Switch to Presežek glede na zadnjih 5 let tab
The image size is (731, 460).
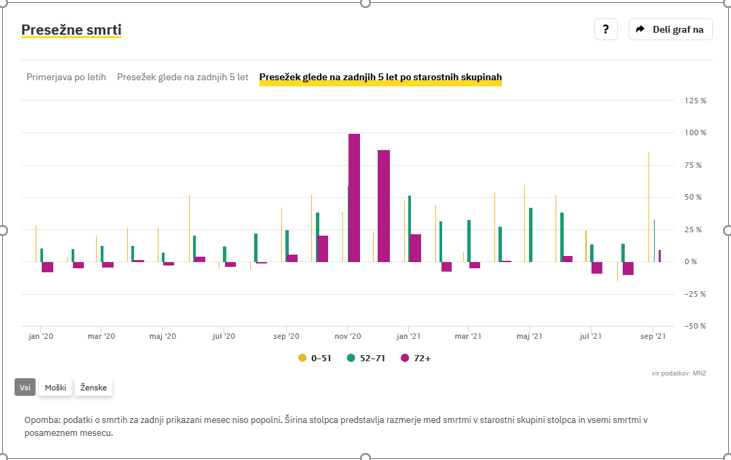tap(183, 77)
